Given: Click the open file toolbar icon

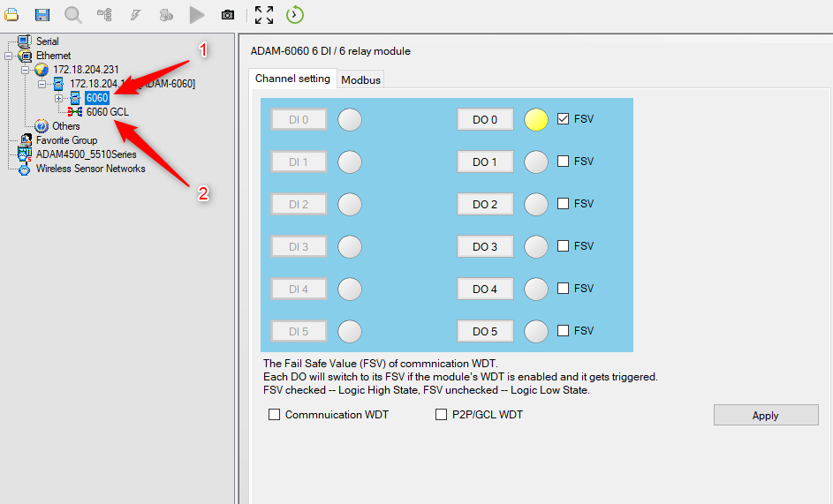Looking at the screenshot, I should (11, 14).
